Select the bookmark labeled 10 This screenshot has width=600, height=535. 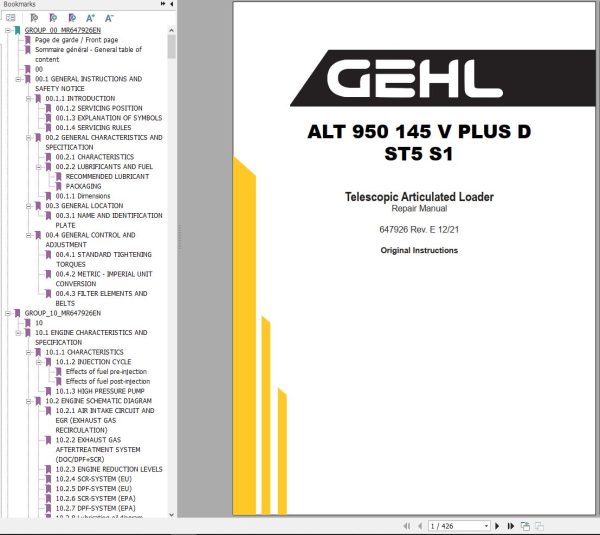39,323
